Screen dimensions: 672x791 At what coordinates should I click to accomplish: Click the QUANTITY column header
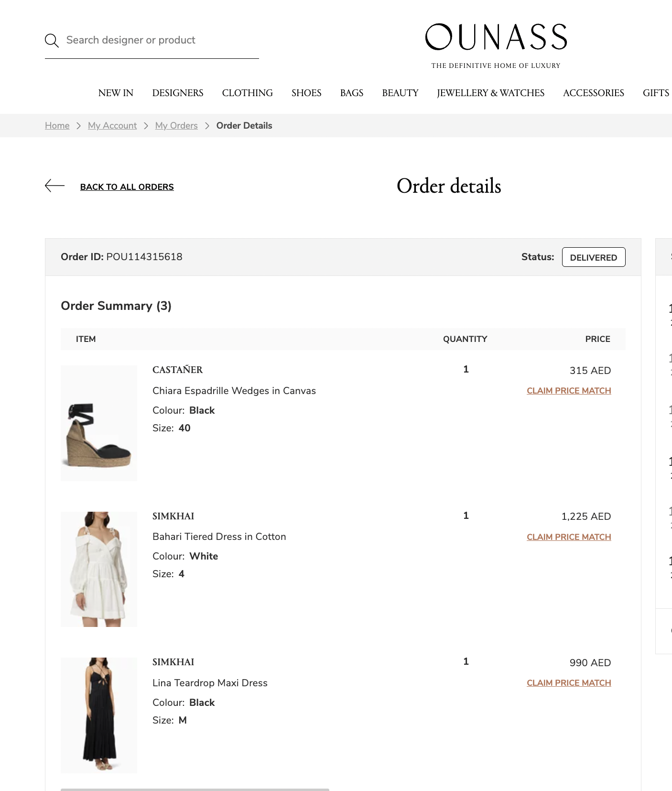(x=465, y=339)
